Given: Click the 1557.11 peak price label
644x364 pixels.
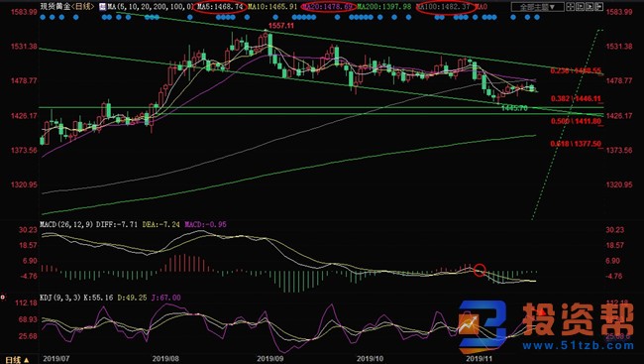Looking at the screenshot, I should point(281,26).
